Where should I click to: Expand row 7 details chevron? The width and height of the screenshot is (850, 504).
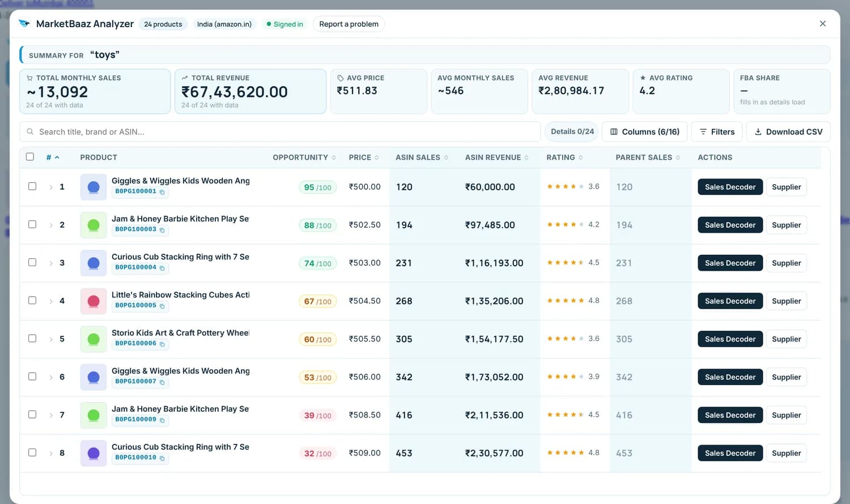tap(51, 415)
